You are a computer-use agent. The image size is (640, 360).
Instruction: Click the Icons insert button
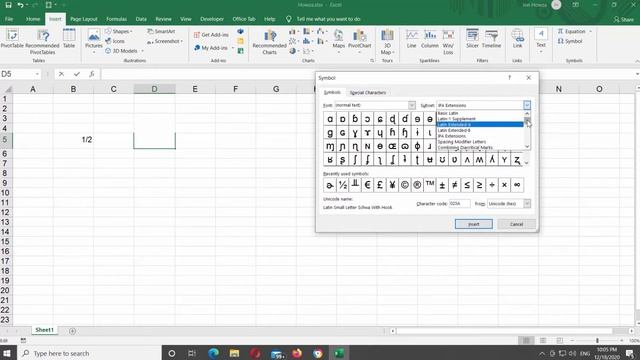115,41
